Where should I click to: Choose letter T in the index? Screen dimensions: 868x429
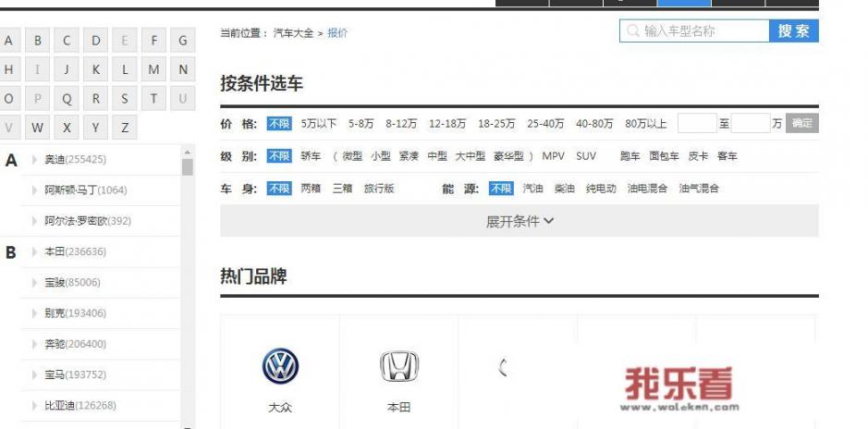[x=153, y=99]
